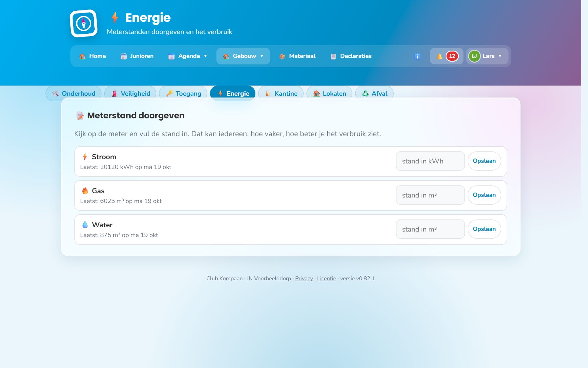Switch to the Lokalen tab
Image resolution: width=588 pixels, height=368 pixels.
pos(329,94)
